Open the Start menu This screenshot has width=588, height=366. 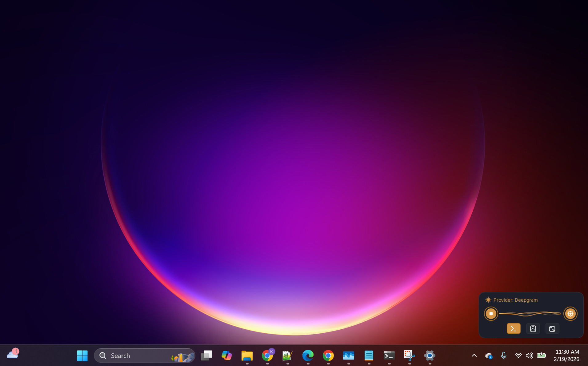[x=82, y=356]
